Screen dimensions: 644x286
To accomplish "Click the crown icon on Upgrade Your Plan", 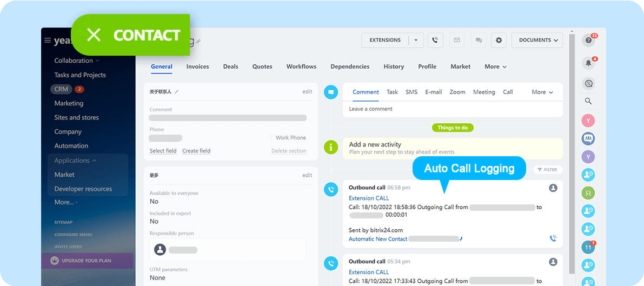I will coord(54,261).
